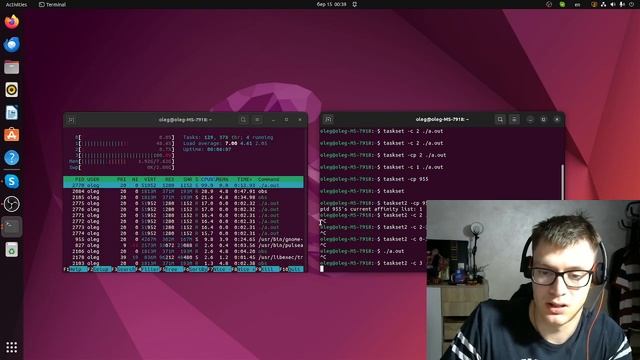
Task: Click the htop Uptime line
Action: 207,149
